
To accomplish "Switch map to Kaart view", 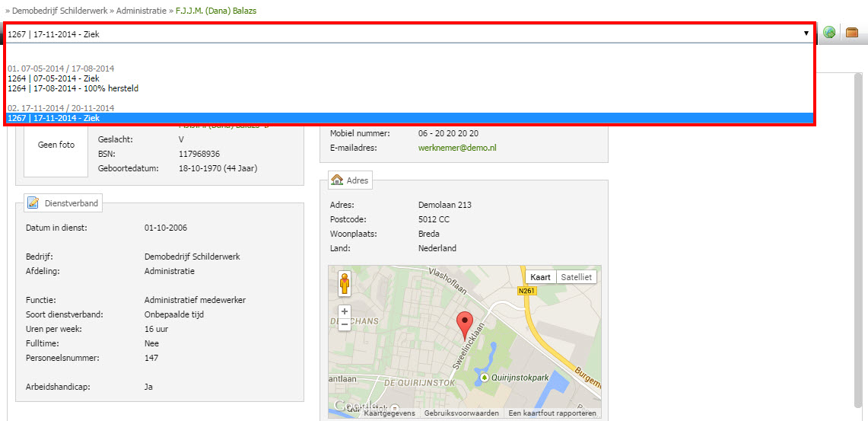I will coord(540,277).
